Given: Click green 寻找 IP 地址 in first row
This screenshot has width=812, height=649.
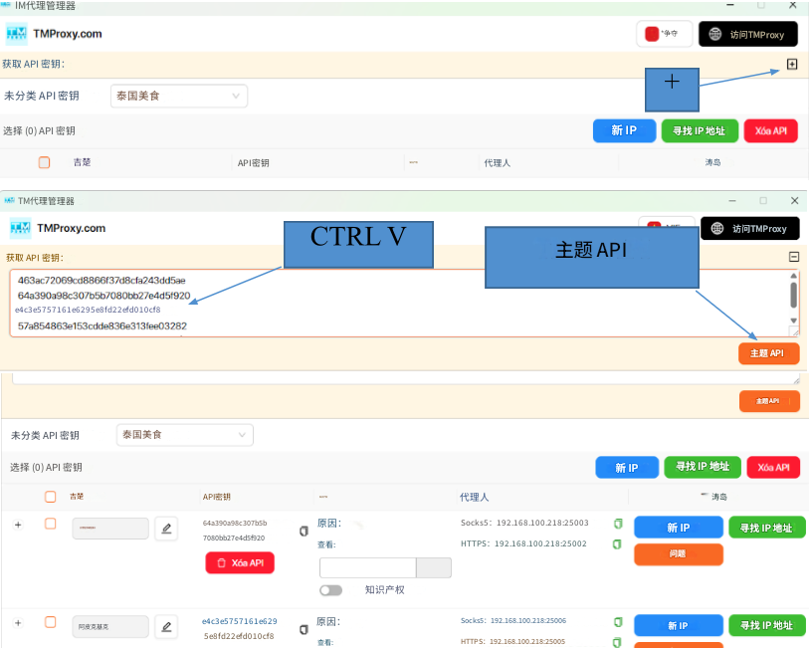Looking at the screenshot, I should coord(766,528).
